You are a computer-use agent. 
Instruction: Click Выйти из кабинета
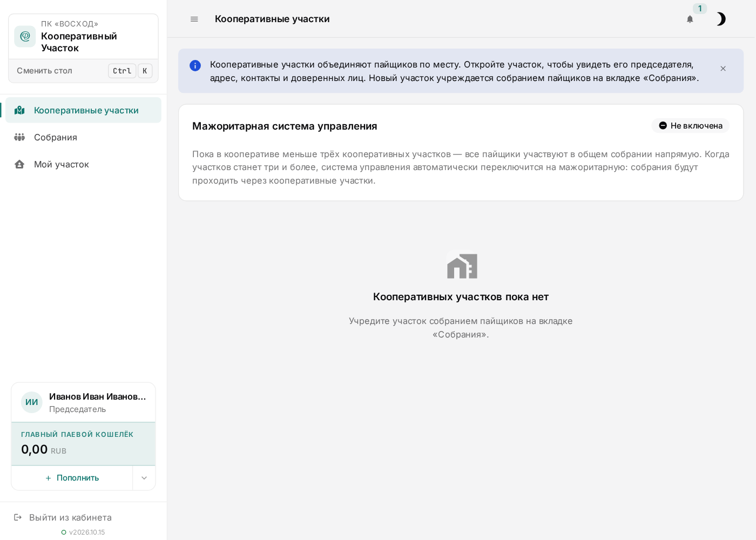pos(70,517)
